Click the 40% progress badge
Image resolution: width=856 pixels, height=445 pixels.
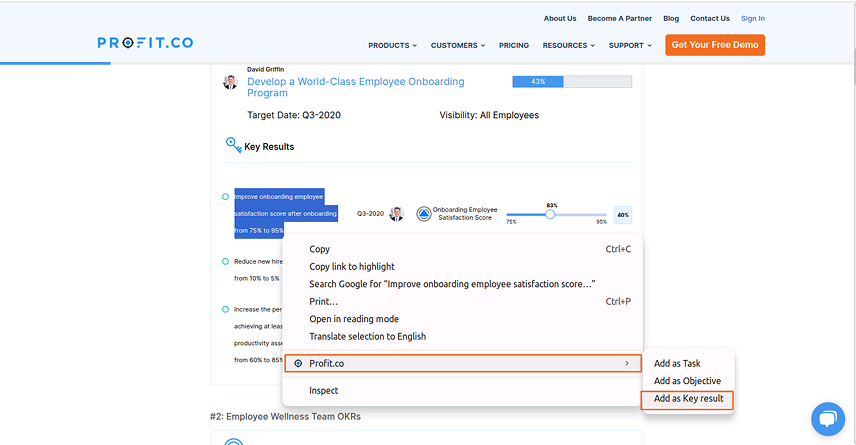tap(623, 215)
